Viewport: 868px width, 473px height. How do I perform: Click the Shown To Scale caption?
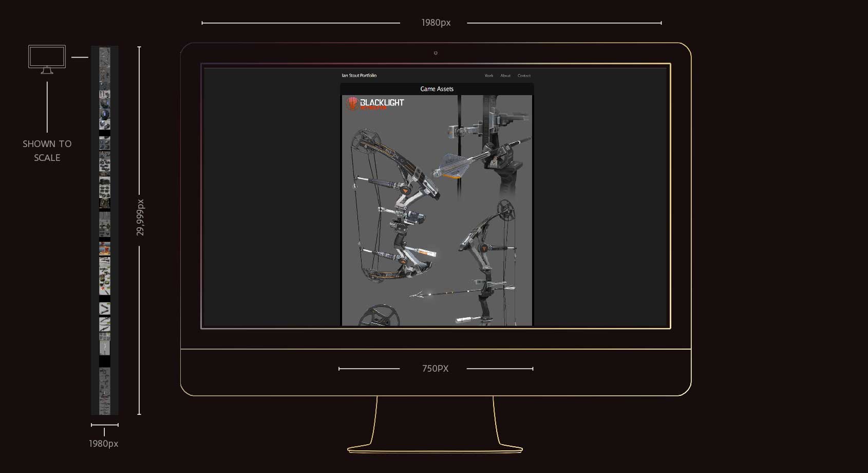click(x=47, y=151)
